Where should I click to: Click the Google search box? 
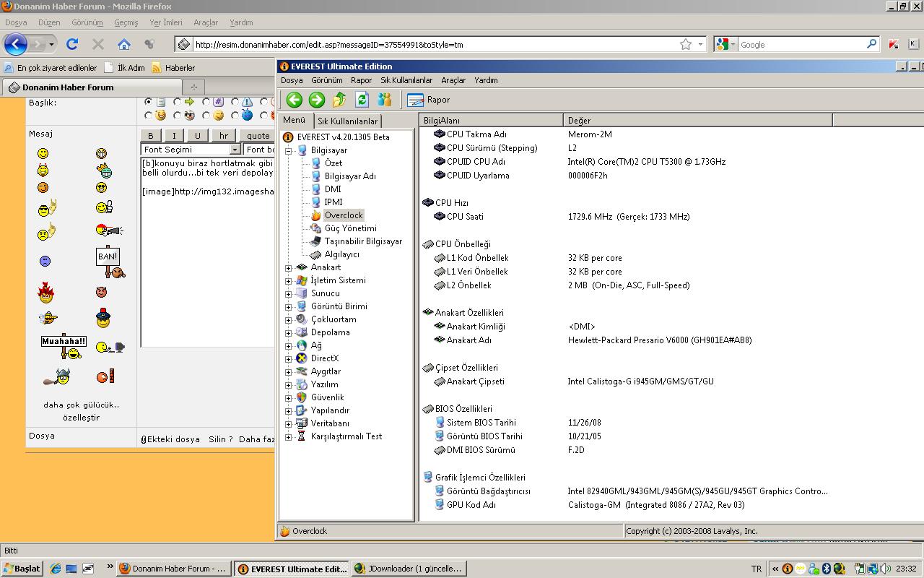tap(801, 45)
